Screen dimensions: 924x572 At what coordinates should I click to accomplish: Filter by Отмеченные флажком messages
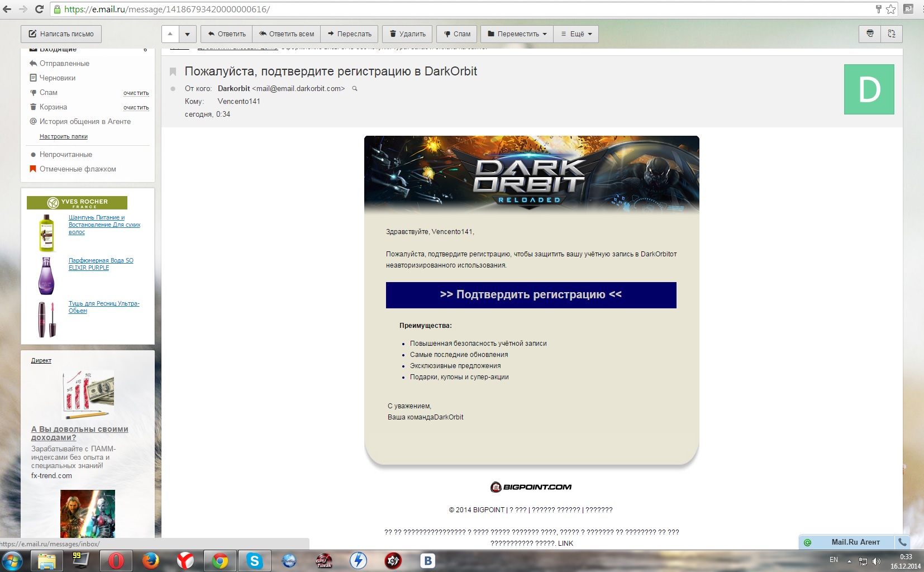78,169
